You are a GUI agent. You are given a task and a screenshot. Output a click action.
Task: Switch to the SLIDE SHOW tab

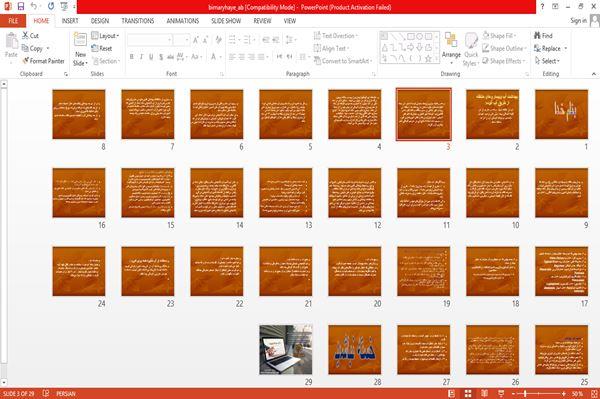(x=226, y=21)
